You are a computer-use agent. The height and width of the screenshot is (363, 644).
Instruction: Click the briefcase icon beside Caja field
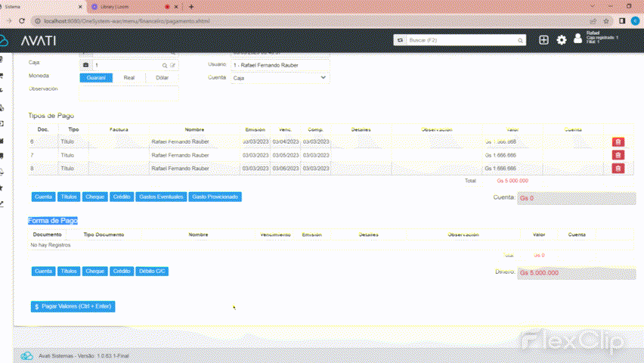tap(86, 65)
